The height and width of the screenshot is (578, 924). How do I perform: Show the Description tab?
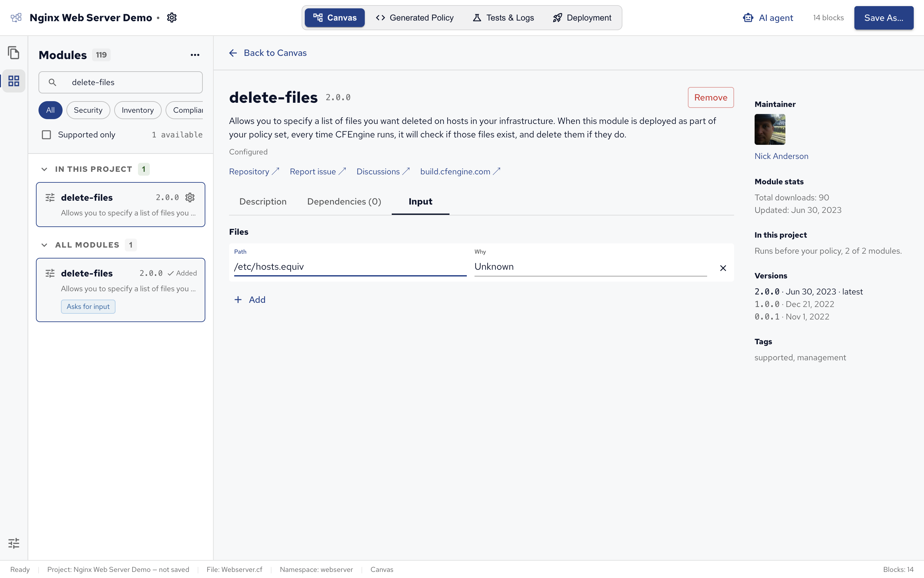tap(263, 201)
